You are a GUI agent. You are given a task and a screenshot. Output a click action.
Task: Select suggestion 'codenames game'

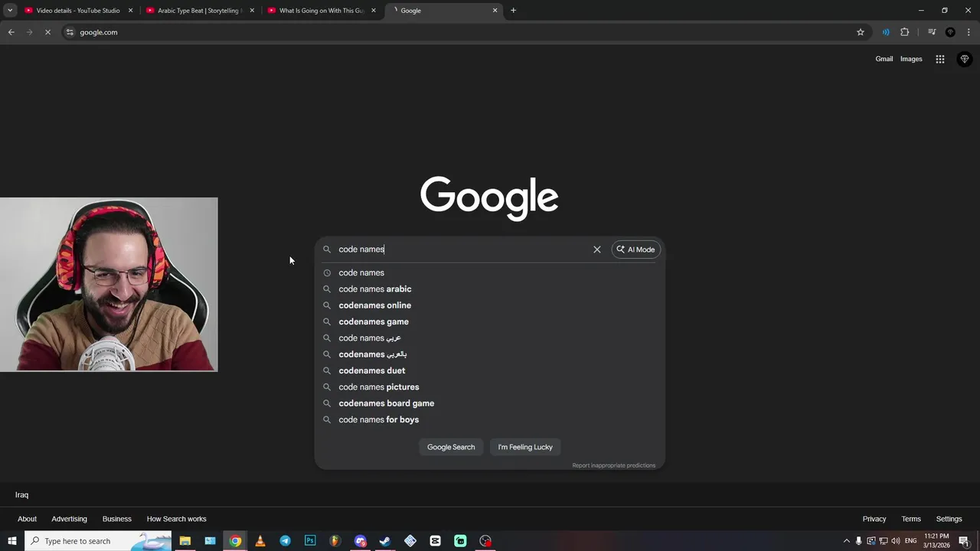click(x=489, y=321)
